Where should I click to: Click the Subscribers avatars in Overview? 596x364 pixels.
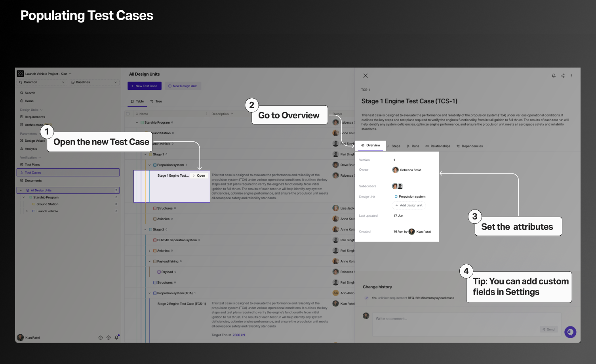(398, 186)
